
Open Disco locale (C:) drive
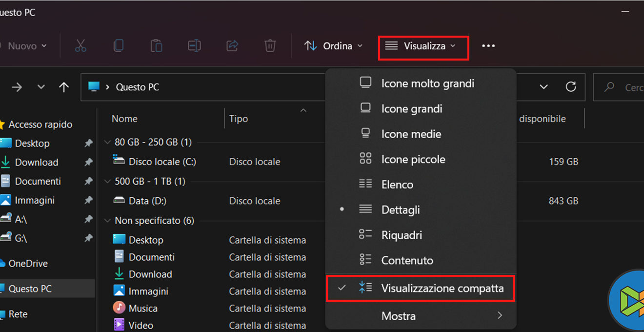[x=162, y=162]
